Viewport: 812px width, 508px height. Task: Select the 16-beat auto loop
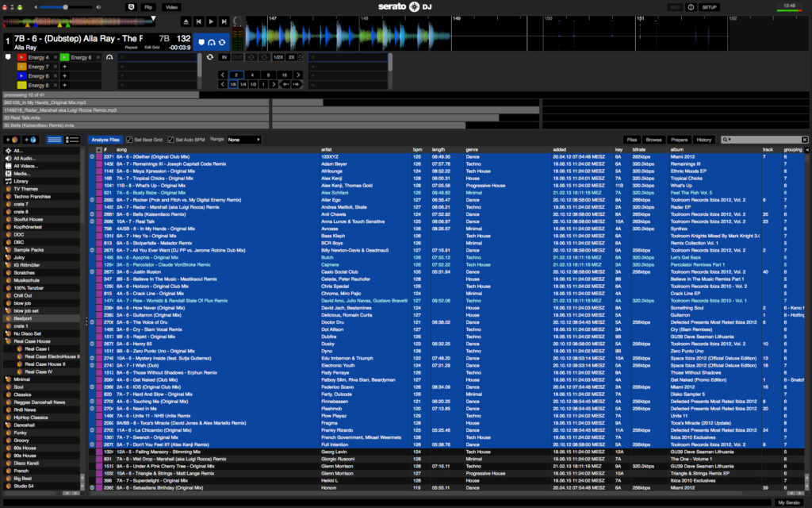[285, 75]
